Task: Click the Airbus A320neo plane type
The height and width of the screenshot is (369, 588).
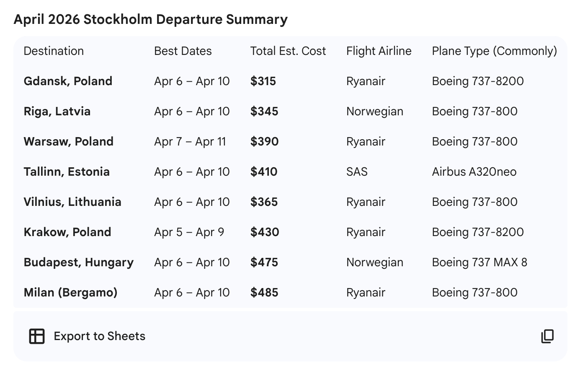Action: (474, 172)
